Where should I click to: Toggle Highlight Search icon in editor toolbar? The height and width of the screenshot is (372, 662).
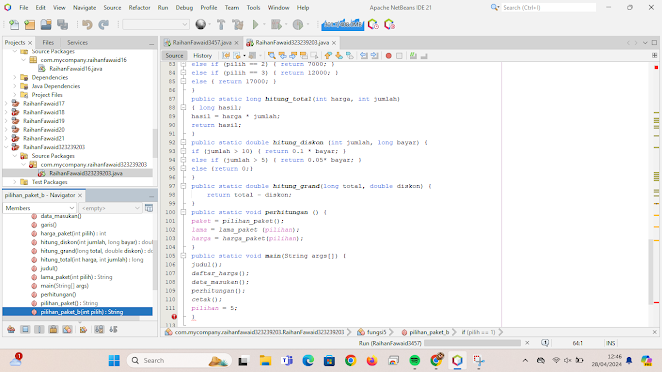[x=304, y=56]
